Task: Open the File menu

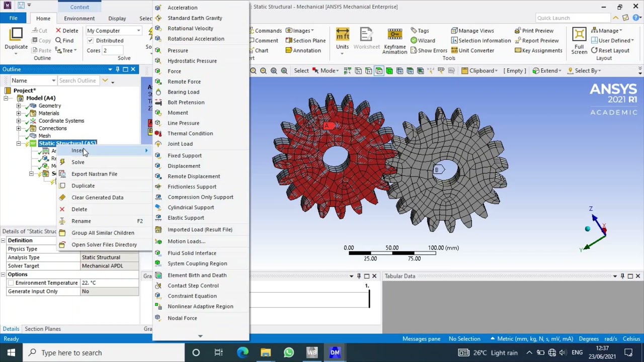Action: (14, 18)
